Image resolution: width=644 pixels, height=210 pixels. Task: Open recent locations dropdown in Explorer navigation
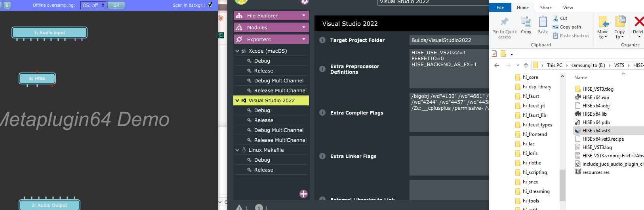(x=518, y=65)
